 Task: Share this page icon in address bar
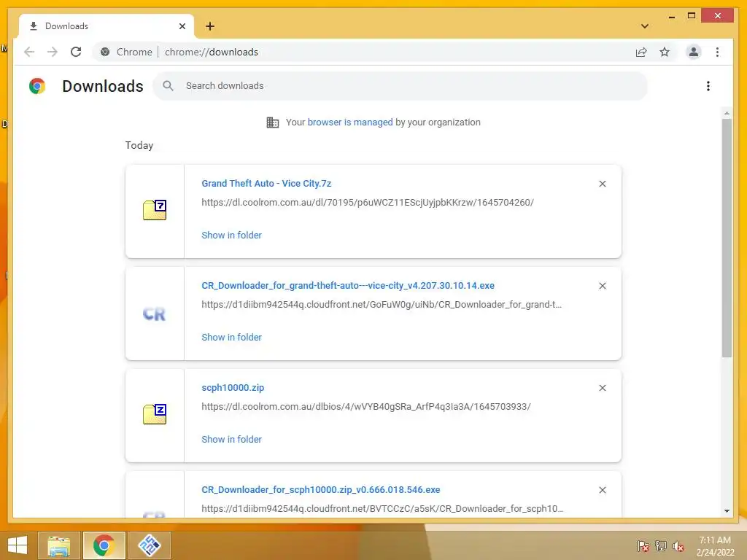tap(641, 52)
